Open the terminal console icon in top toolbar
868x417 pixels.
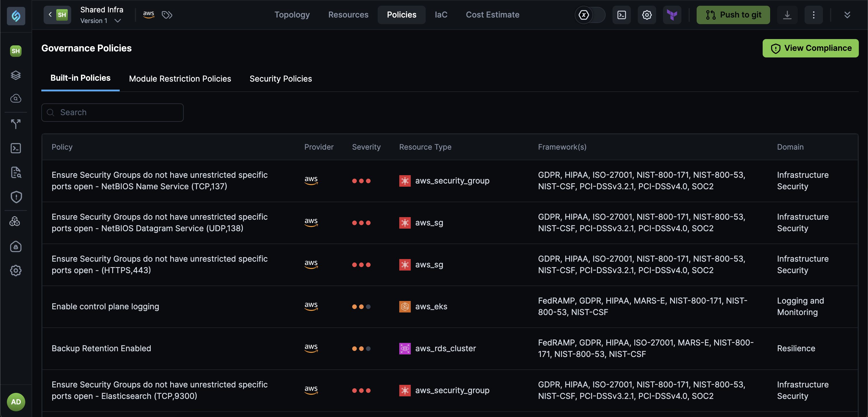pos(621,15)
